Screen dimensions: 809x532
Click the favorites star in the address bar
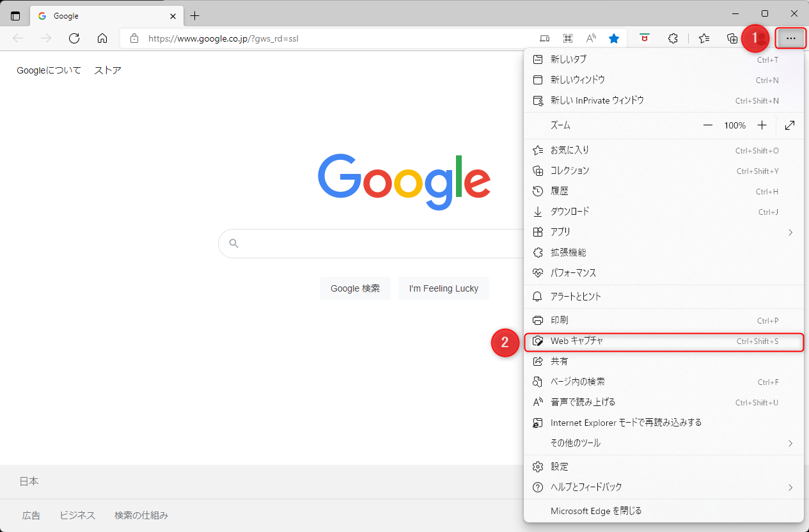[614, 38]
